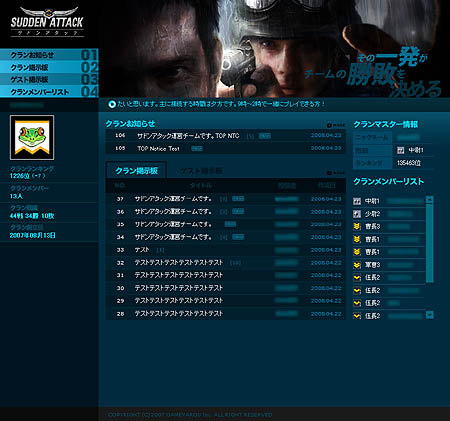The image size is (450, 421).
Task: Click the member list scroll-down arrow
Action: [x=430, y=315]
